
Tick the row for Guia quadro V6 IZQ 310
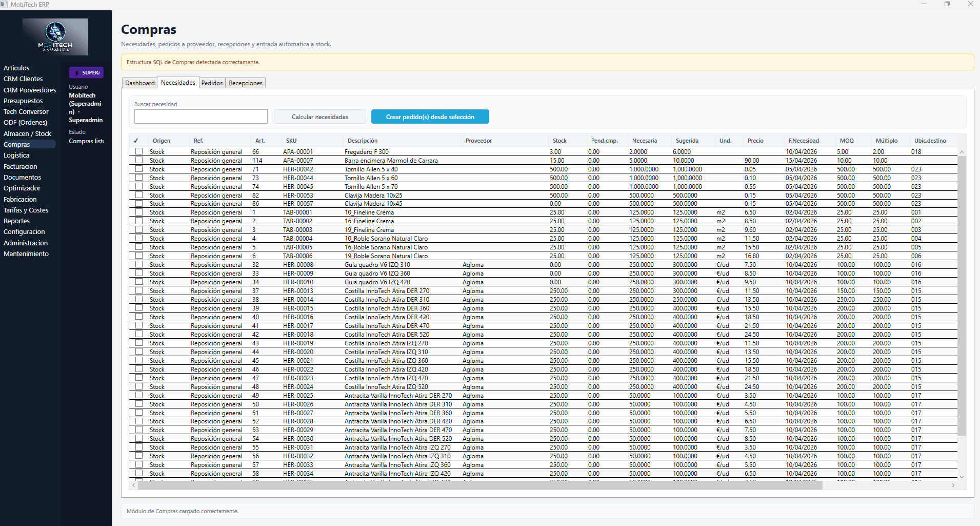point(139,265)
